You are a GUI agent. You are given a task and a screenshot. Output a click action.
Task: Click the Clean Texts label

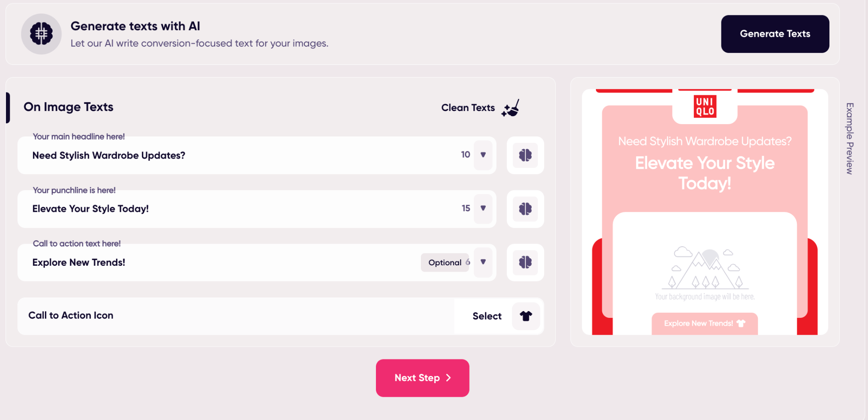(x=468, y=108)
